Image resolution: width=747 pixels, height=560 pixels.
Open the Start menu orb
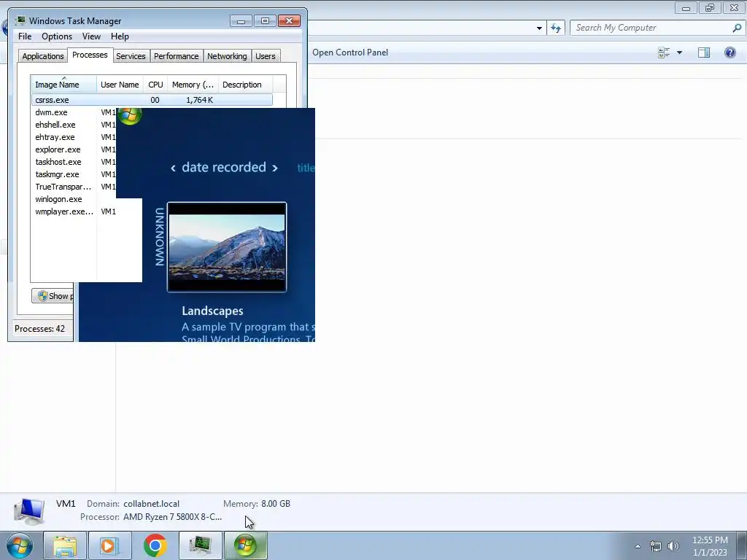[x=20, y=545]
